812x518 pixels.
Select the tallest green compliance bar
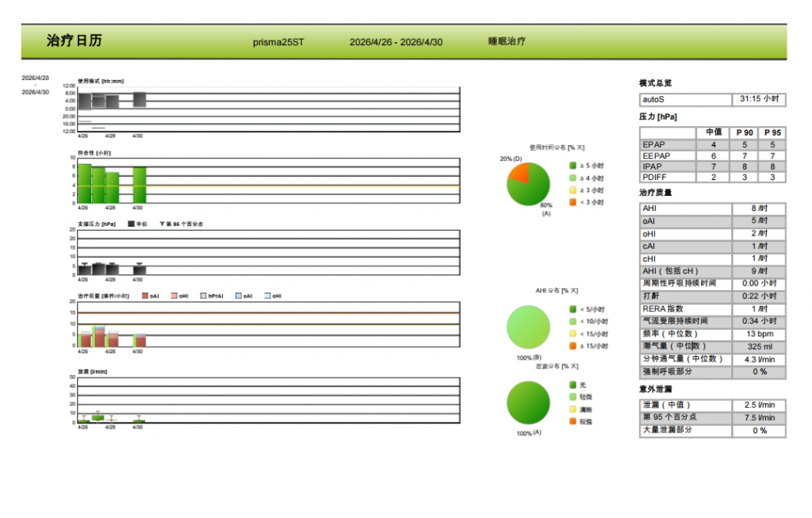tap(85, 183)
